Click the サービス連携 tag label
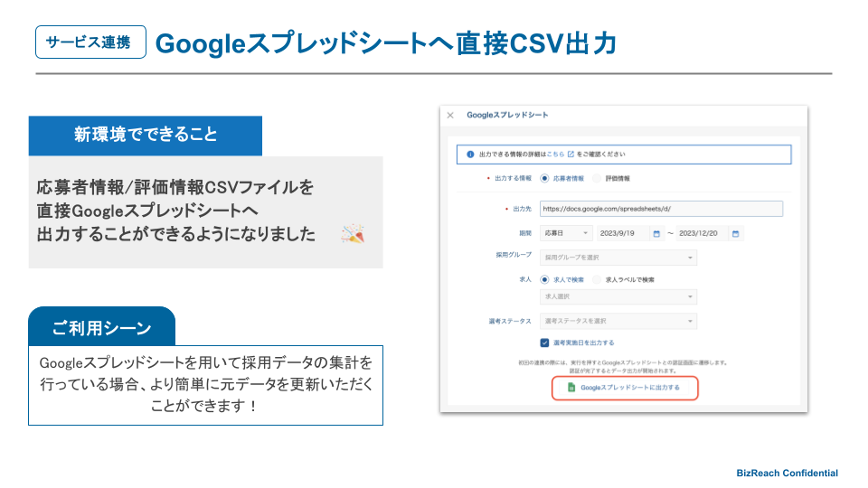The image size is (868, 488). 90,42
